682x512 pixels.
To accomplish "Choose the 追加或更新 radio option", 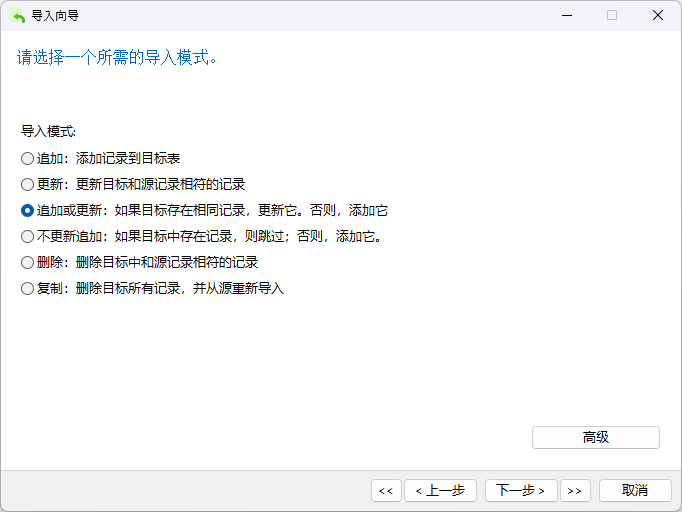I will pos(28,210).
